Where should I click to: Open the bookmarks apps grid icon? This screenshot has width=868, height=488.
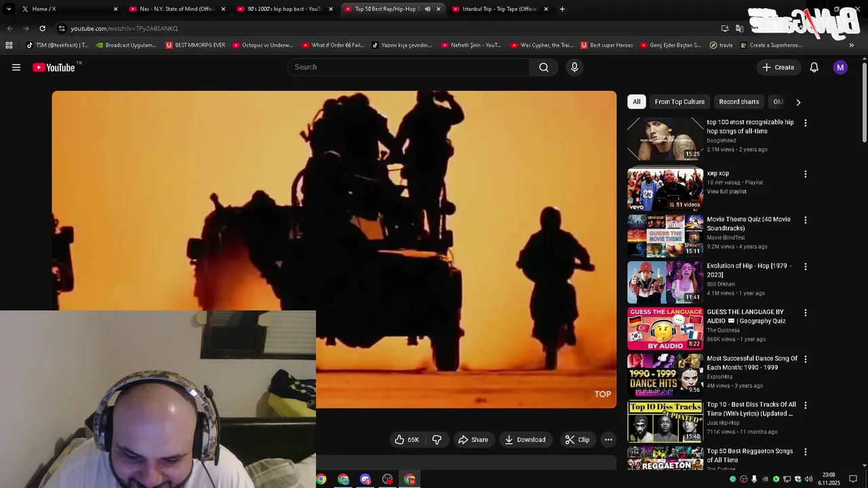pos(9,45)
